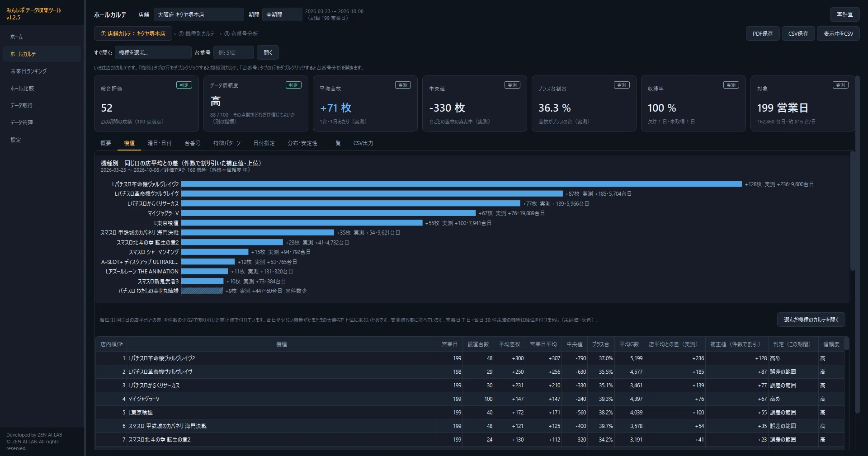Go to ② 機種別カルテ breadcrumb step
This screenshot has height=456, width=868.
pos(196,33)
